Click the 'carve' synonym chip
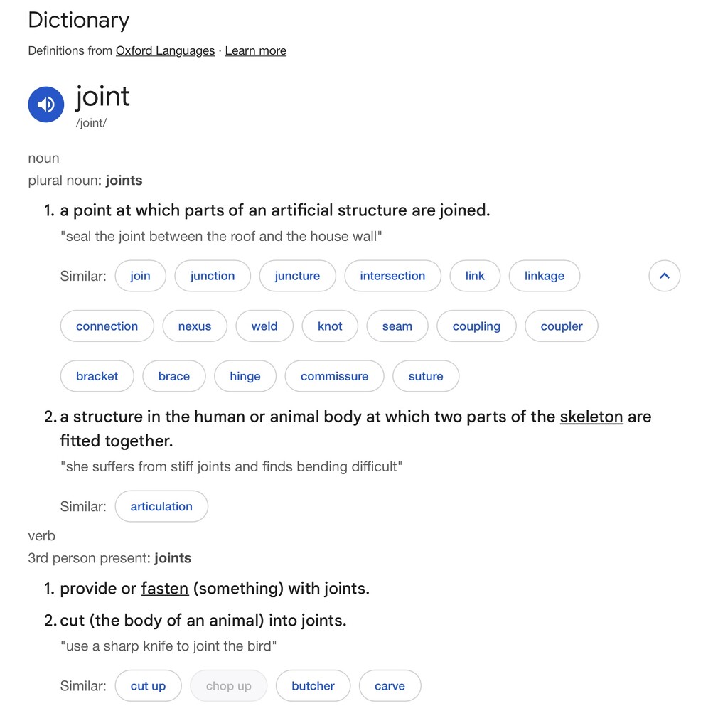 coord(390,686)
